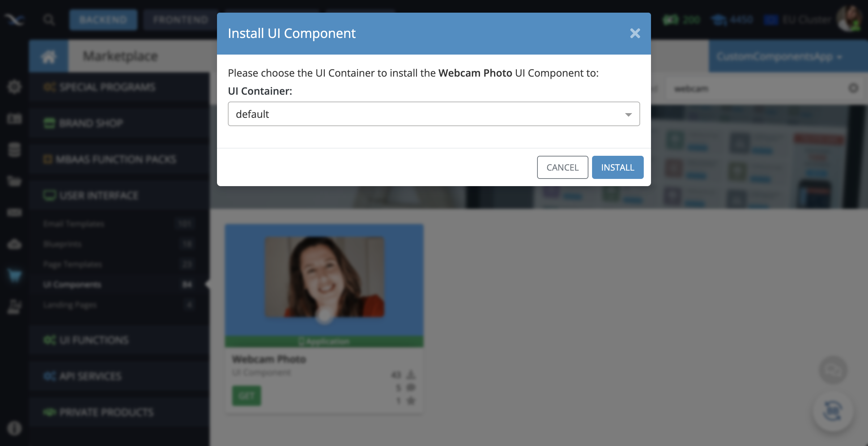Select the default UI Container dropdown
The height and width of the screenshot is (446, 868).
pos(434,114)
